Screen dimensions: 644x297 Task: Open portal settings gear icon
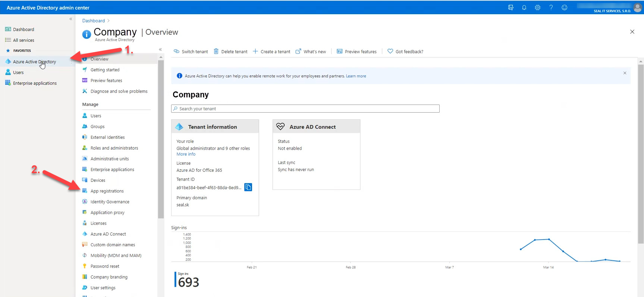[x=537, y=7]
